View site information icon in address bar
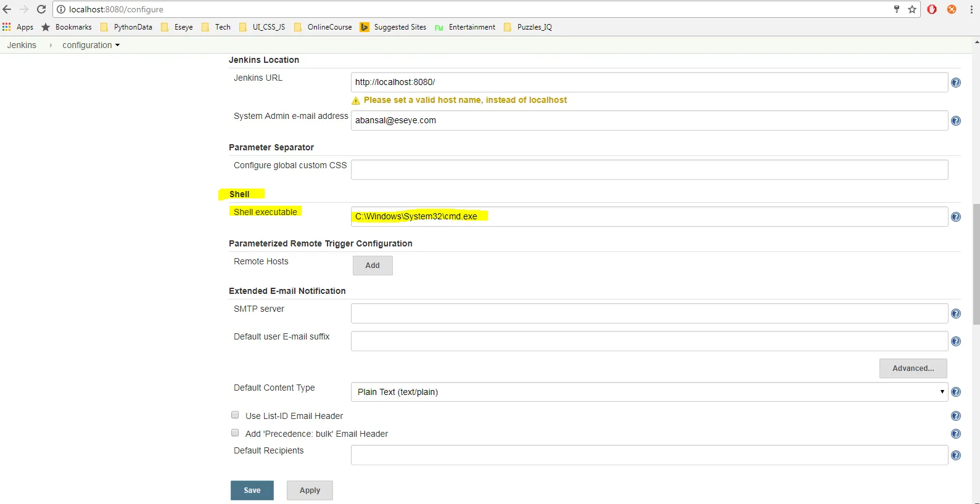Image resolution: width=980 pixels, height=504 pixels. (x=61, y=9)
